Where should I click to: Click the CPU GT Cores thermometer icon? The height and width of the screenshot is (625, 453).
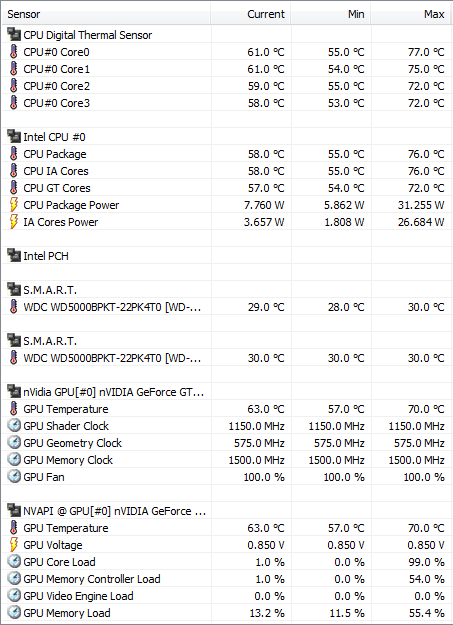(14, 188)
